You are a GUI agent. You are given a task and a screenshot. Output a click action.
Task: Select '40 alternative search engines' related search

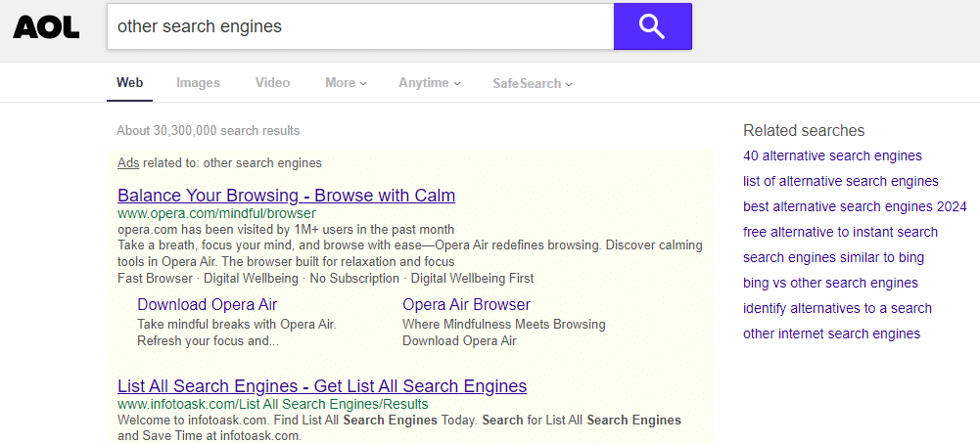[832, 155]
